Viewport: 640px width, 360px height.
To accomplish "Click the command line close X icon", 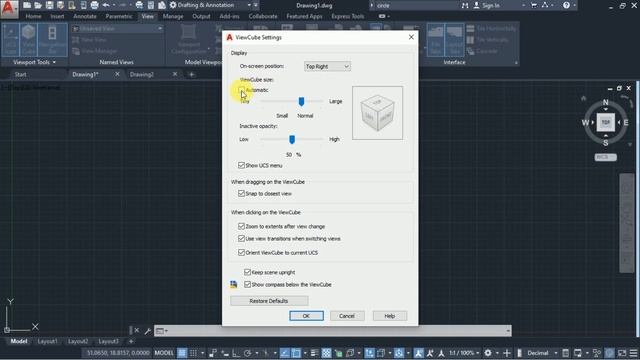I will coord(137,331).
